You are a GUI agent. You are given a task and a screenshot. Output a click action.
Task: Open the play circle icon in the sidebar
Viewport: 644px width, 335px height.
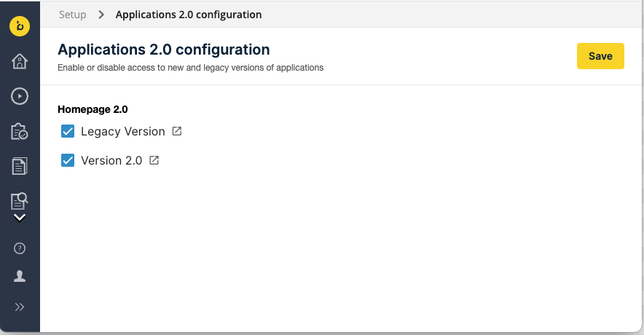point(20,95)
